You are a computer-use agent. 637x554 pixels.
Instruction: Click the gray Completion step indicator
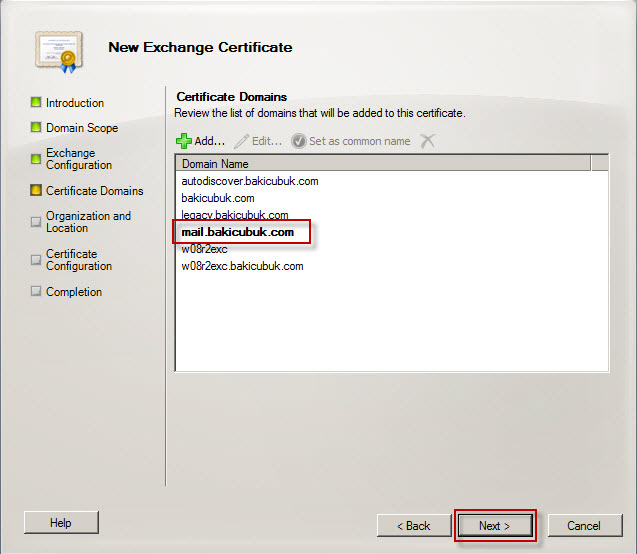(x=36, y=291)
